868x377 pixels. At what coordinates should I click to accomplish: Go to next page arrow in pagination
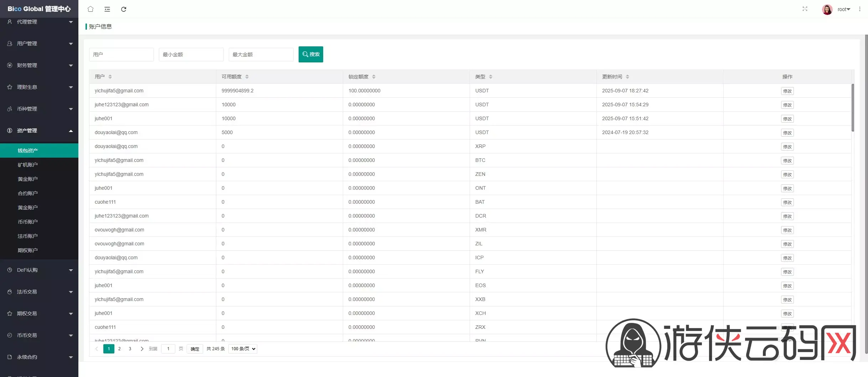click(x=142, y=349)
